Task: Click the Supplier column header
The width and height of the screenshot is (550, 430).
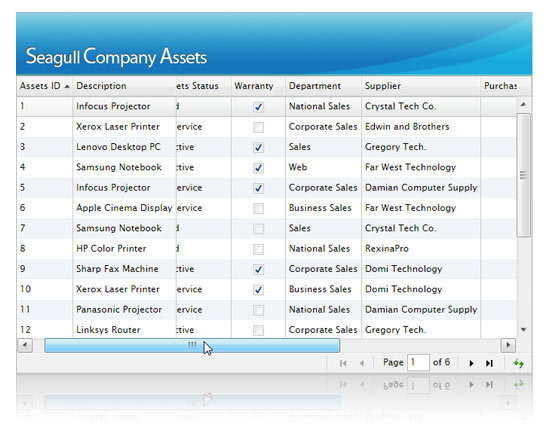Action: [x=421, y=86]
